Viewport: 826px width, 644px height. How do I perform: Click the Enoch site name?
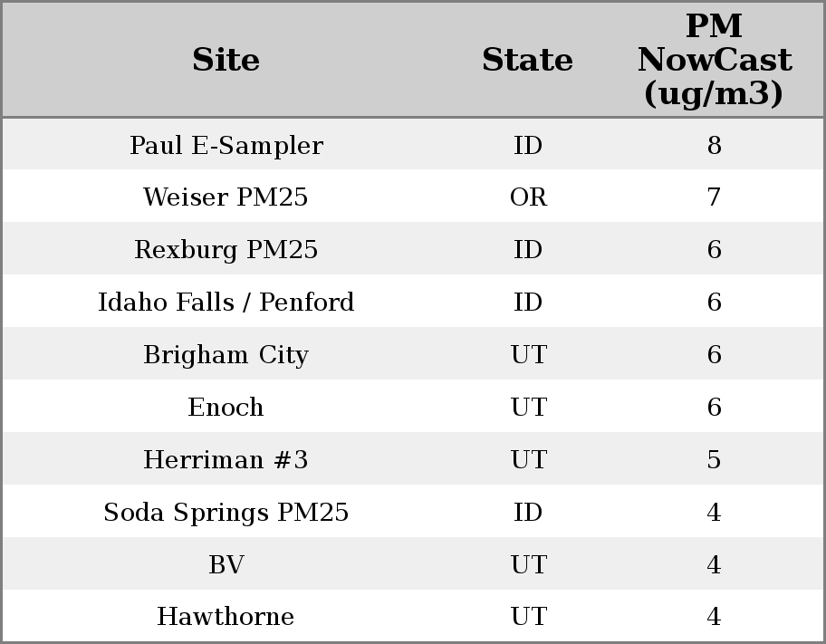226,408
